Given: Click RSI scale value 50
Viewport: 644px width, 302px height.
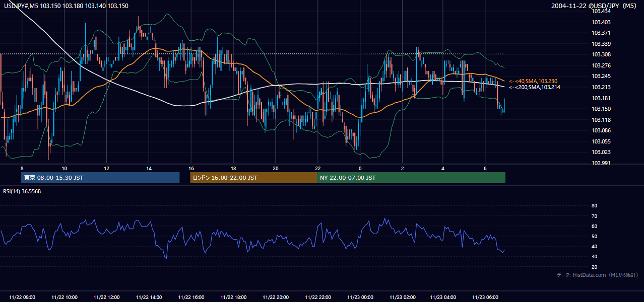Looking at the screenshot, I should 594,236.
